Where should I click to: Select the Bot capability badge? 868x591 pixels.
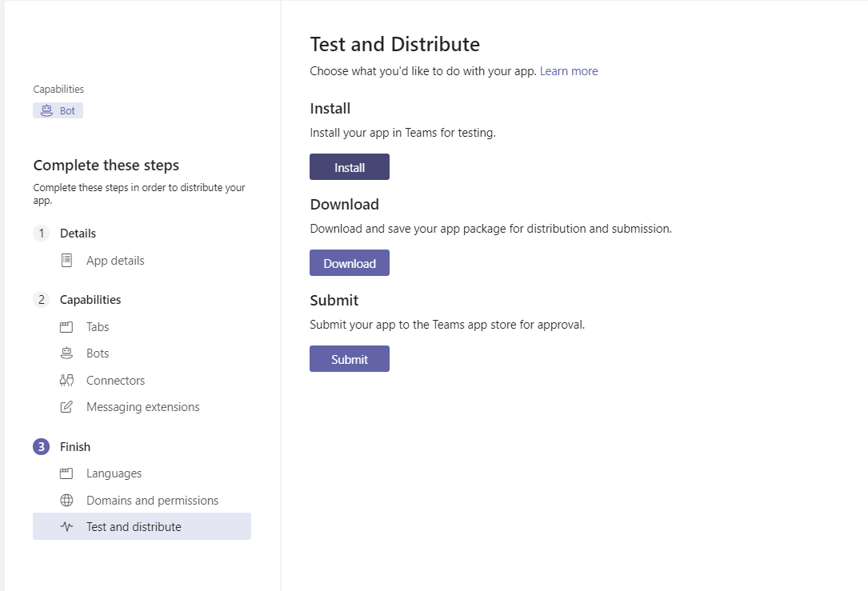tap(58, 110)
